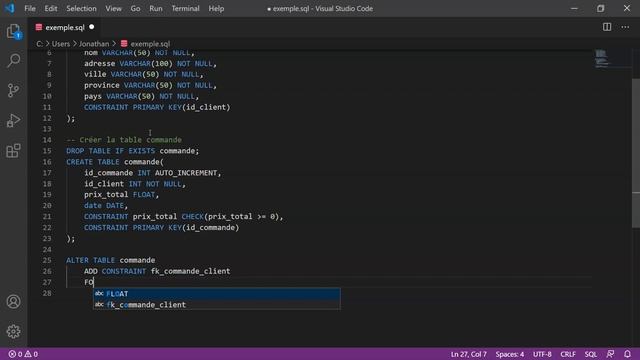Image resolution: width=640 pixels, height=360 pixels.
Task: Open the notifications bell icon
Action: pyautogui.click(x=627, y=354)
